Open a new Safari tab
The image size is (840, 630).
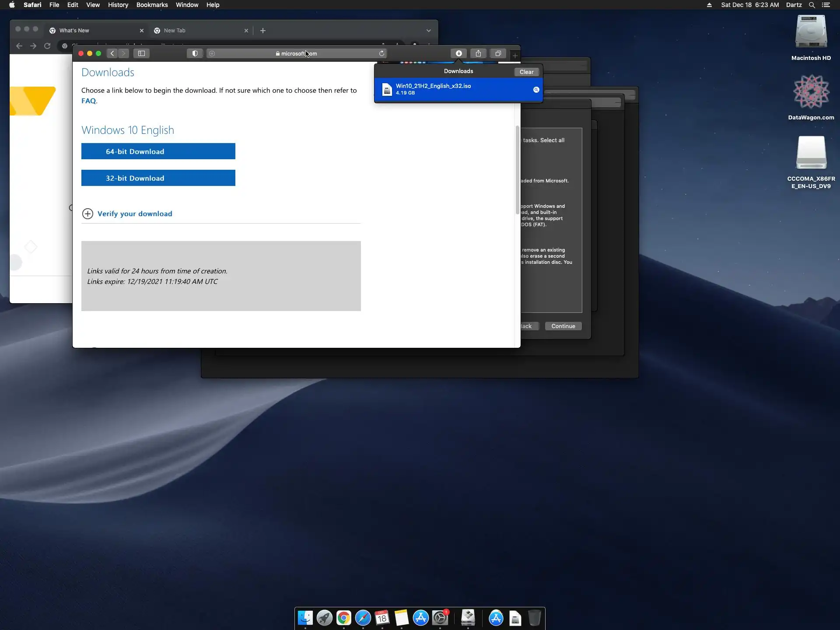click(515, 56)
